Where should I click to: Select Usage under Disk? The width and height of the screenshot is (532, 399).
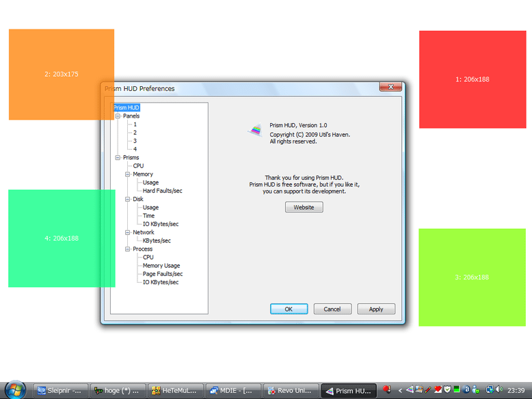(x=150, y=208)
